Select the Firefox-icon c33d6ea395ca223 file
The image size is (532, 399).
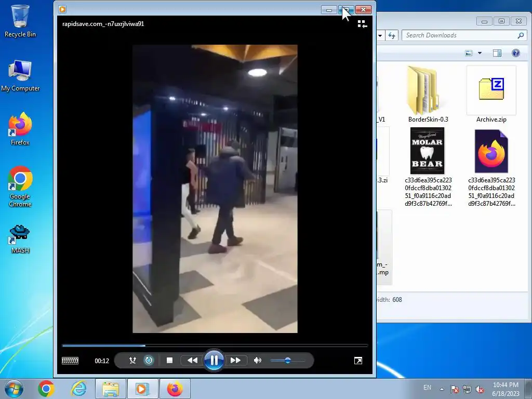point(491,167)
